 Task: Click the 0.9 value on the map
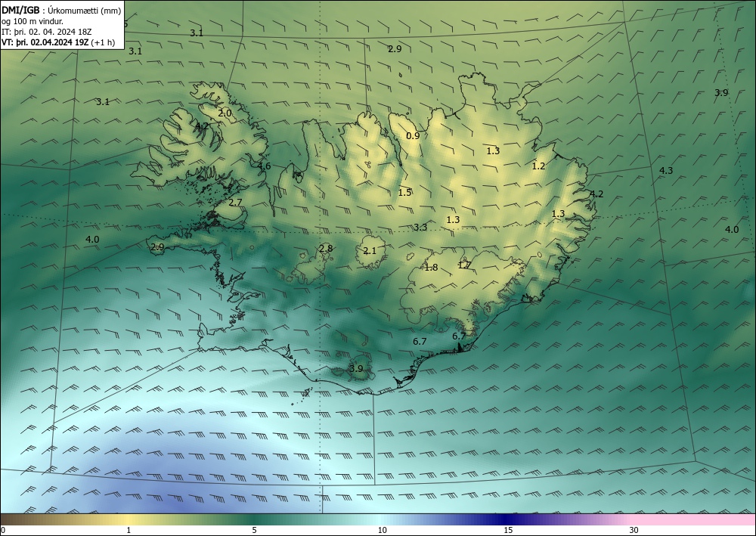[413, 136]
